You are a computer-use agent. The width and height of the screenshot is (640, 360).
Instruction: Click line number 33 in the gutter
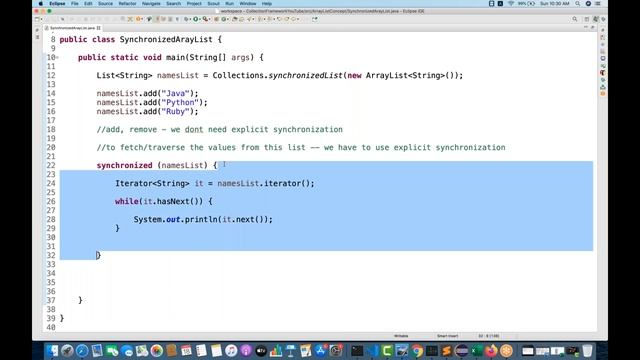[51, 264]
